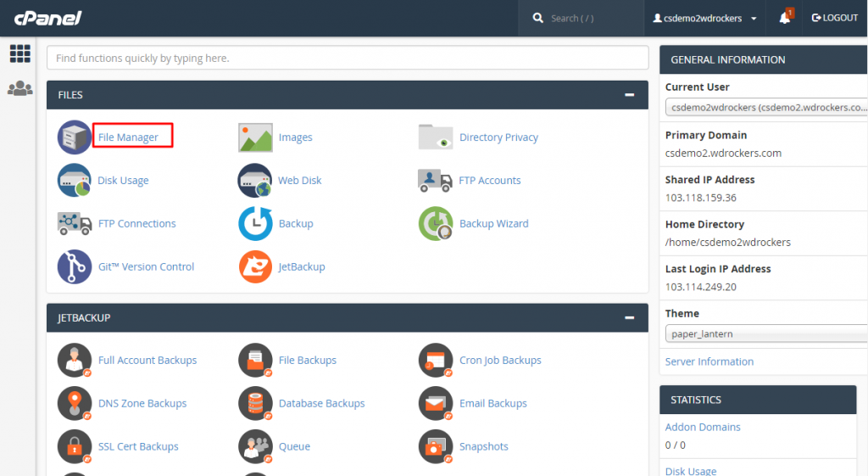Focus the top Search field
Viewport: 868px width, 476px height.
click(x=581, y=19)
